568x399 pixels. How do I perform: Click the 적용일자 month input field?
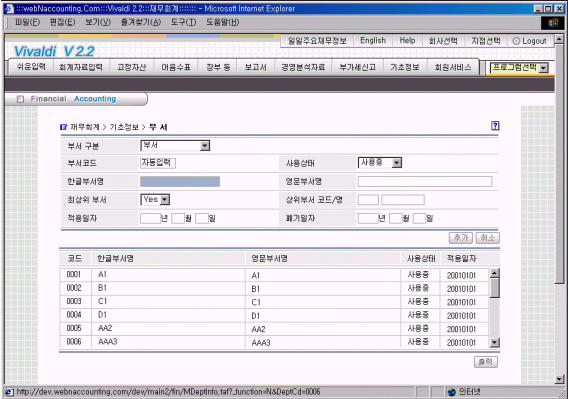click(x=178, y=218)
